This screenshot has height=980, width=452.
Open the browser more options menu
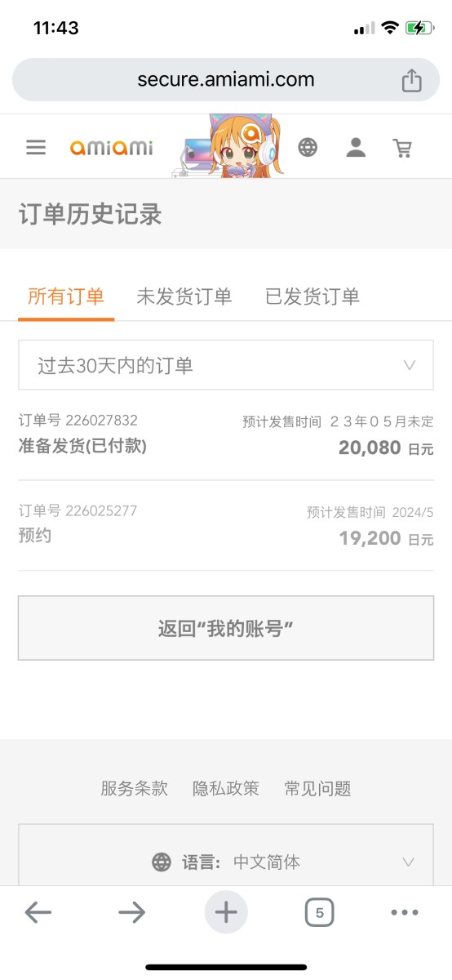(x=405, y=912)
